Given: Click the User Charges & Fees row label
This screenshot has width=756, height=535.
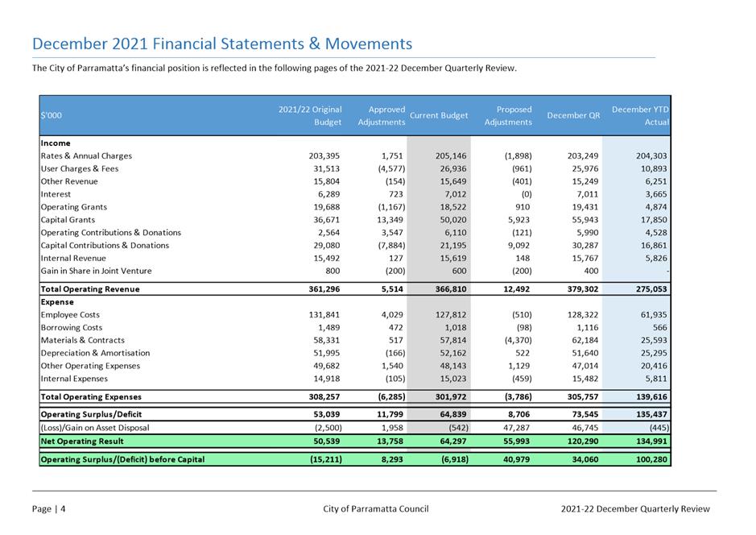Looking at the screenshot, I should (80, 169).
